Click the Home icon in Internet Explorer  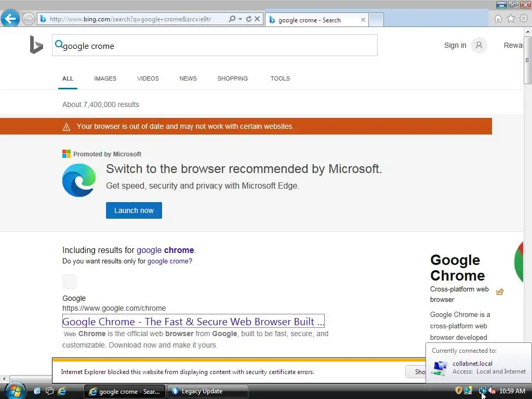[x=498, y=19]
